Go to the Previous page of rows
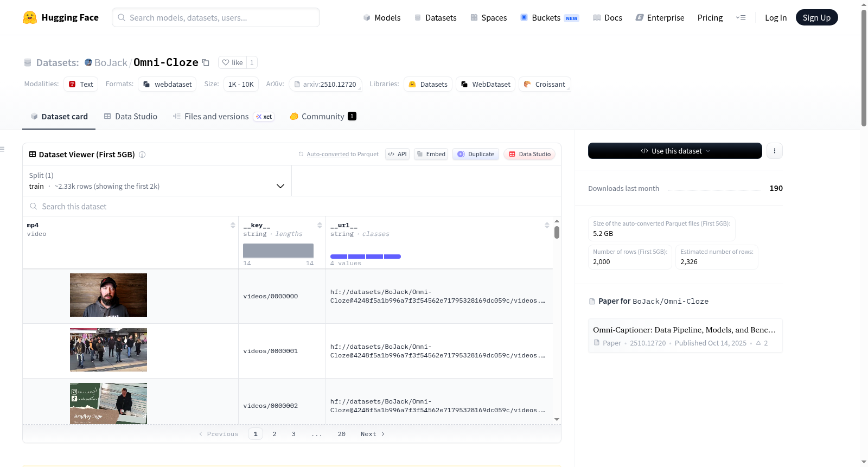 219,434
